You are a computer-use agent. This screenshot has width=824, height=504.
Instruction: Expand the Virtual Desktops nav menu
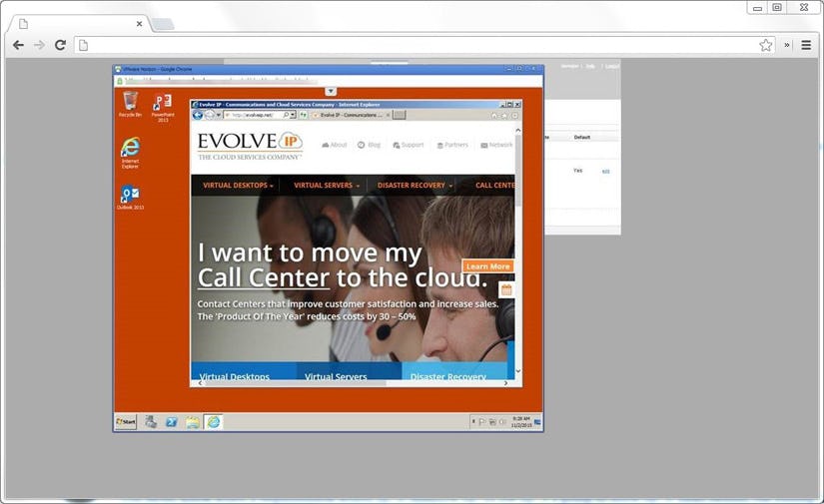tap(238, 186)
